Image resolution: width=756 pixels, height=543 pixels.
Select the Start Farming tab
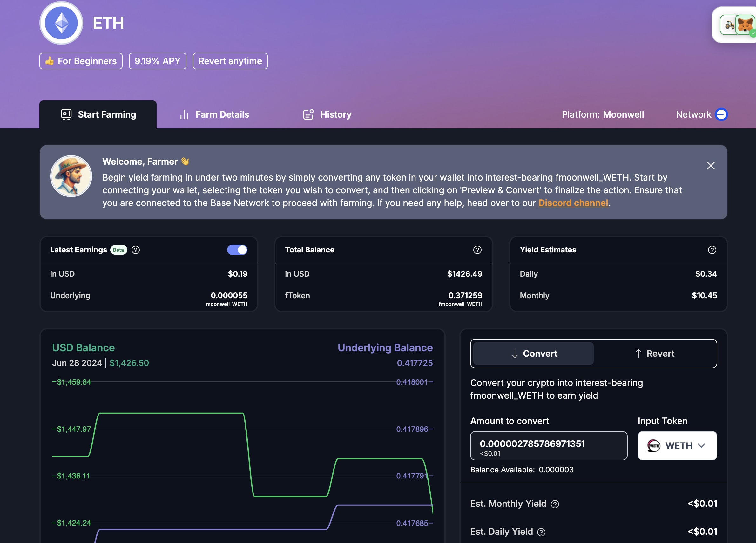(x=98, y=114)
